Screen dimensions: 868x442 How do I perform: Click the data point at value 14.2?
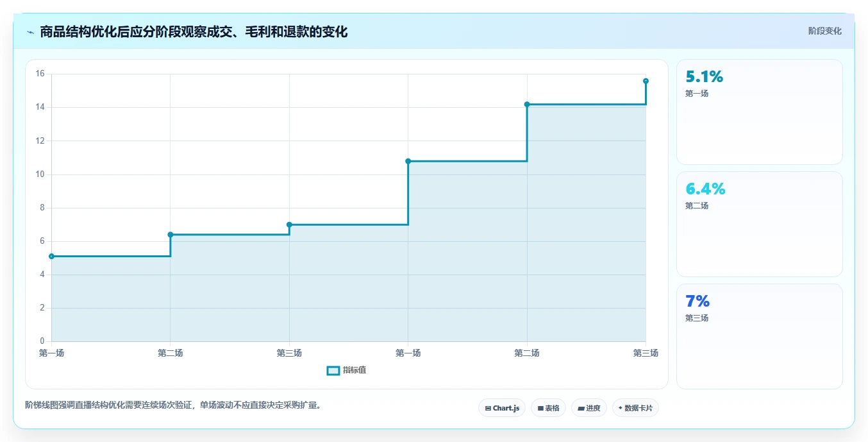click(527, 104)
